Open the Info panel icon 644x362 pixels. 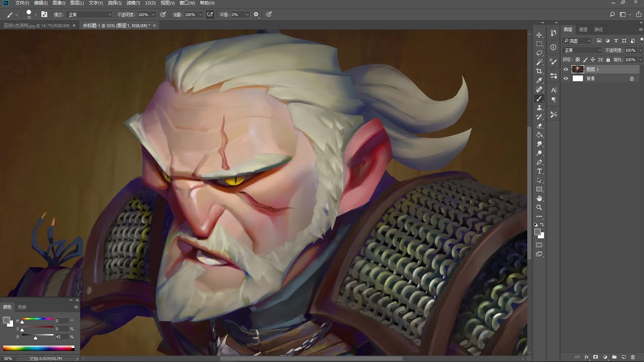[553, 48]
